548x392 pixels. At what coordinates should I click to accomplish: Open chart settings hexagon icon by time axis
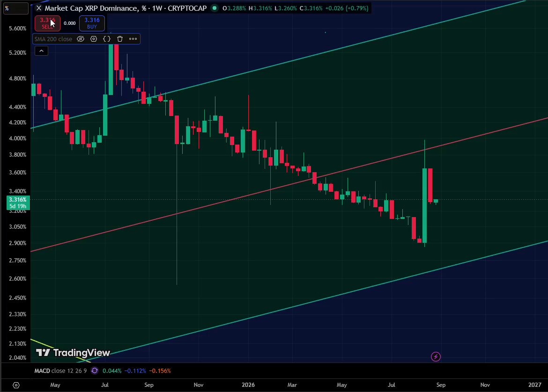coord(16,385)
